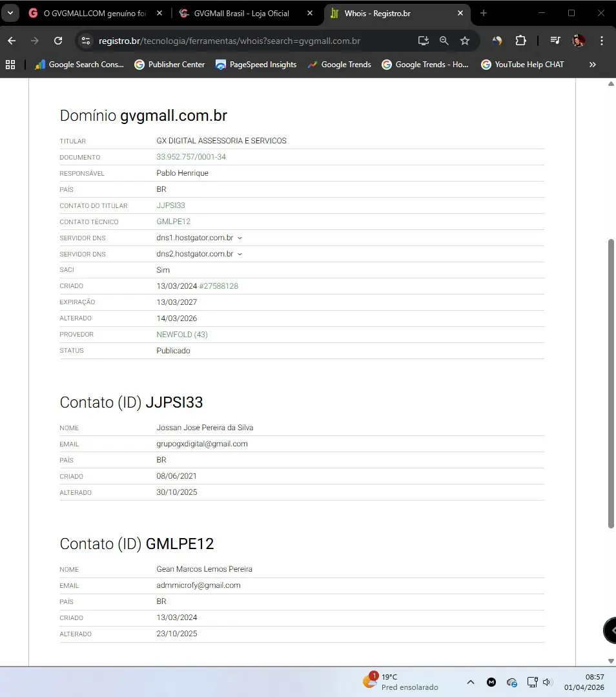Click the page vertical scrollbar thumb
This screenshot has height=697, width=616.
(x=611, y=384)
